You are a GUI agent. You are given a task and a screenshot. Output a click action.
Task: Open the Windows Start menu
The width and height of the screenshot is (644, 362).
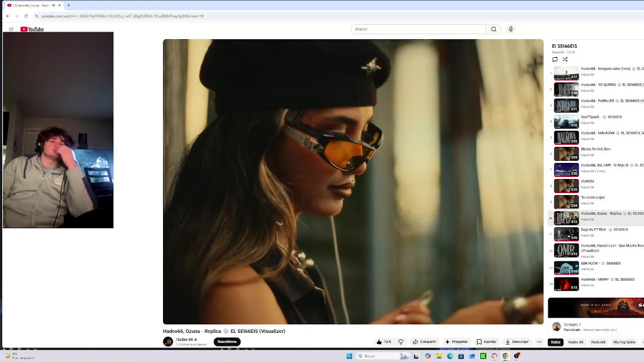click(349, 356)
